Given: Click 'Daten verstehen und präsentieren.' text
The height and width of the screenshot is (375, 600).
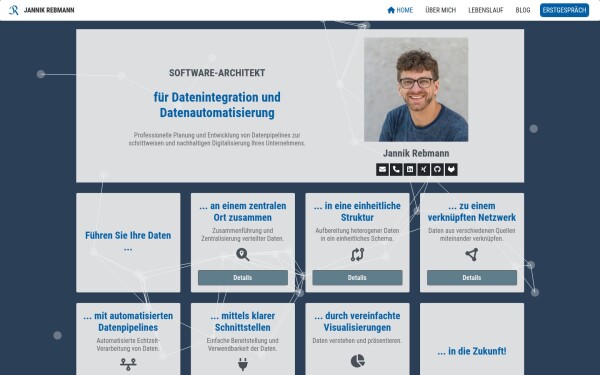Looking at the screenshot, I should pos(357,341).
